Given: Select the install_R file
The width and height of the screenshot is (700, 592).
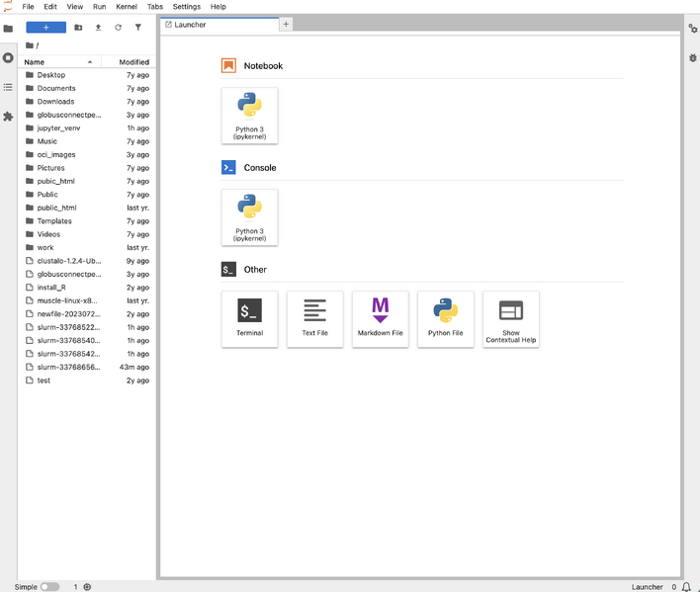Looking at the screenshot, I should tap(87, 288).
